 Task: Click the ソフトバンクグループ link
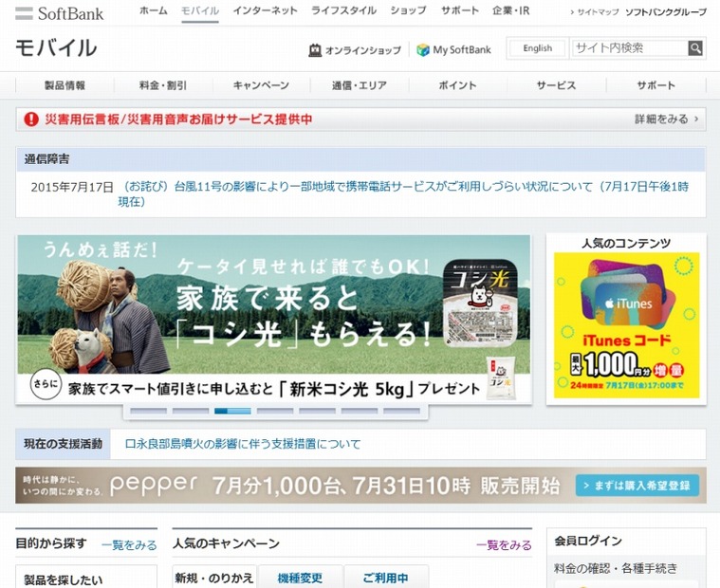pyautogui.click(x=666, y=12)
